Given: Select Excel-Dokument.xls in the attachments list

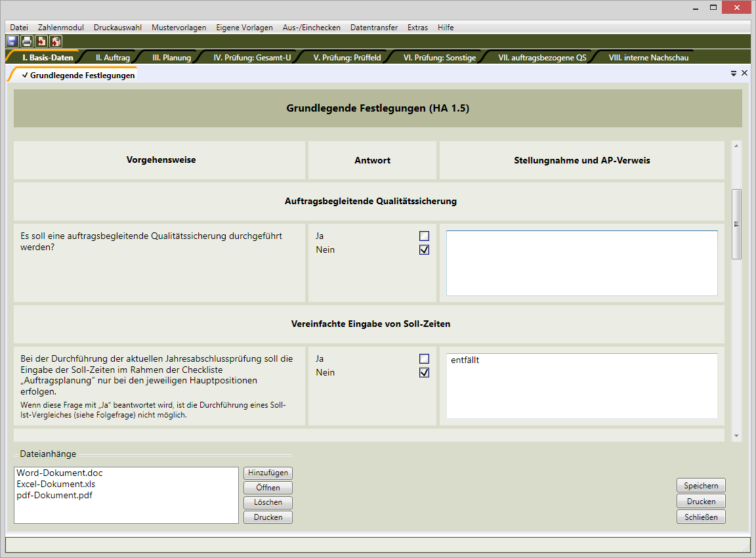Looking at the screenshot, I should [x=56, y=484].
